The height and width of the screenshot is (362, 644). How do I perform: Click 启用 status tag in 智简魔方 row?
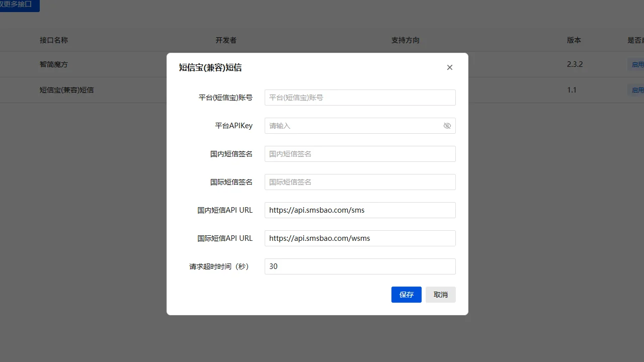click(636, 64)
